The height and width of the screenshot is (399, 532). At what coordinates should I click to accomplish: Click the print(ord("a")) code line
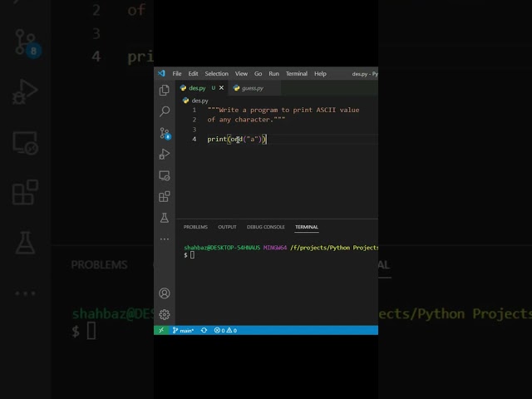point(237,139)
